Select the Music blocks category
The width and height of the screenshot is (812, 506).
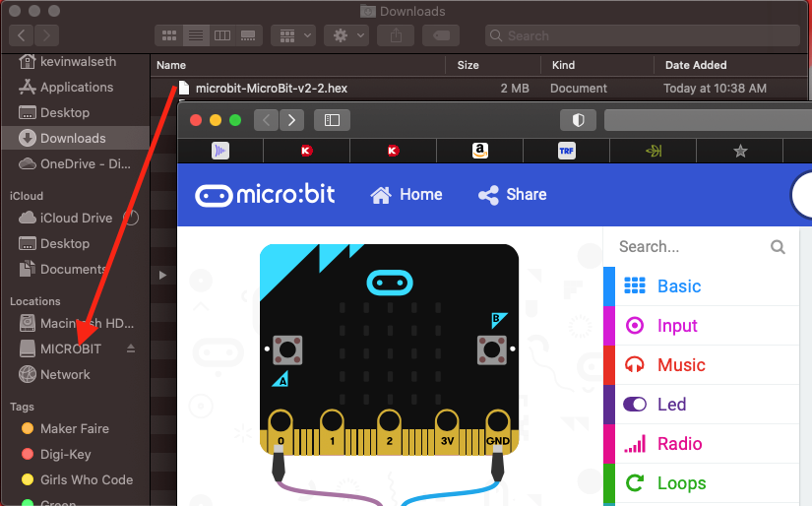click(x=680, y=365)
